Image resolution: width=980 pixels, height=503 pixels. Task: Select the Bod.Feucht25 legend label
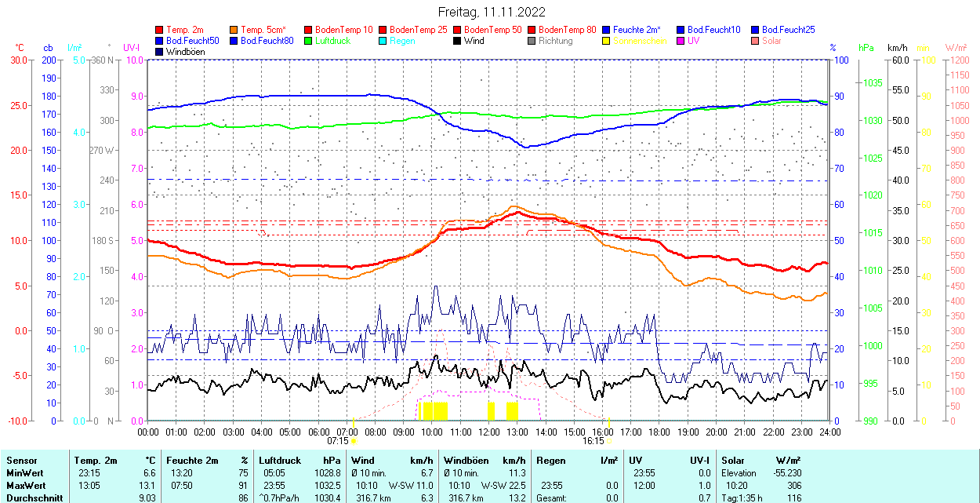[x=789, y=30]
